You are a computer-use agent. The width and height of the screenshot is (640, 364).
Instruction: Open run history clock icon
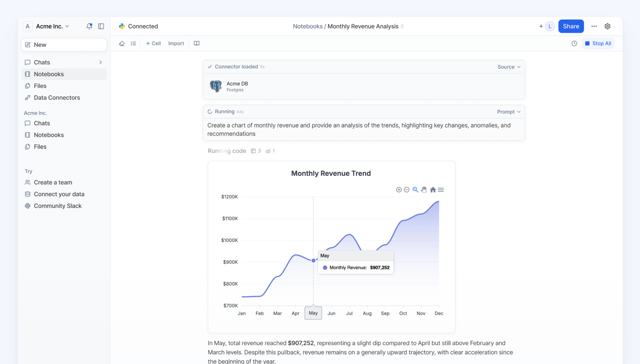[574, 44]
